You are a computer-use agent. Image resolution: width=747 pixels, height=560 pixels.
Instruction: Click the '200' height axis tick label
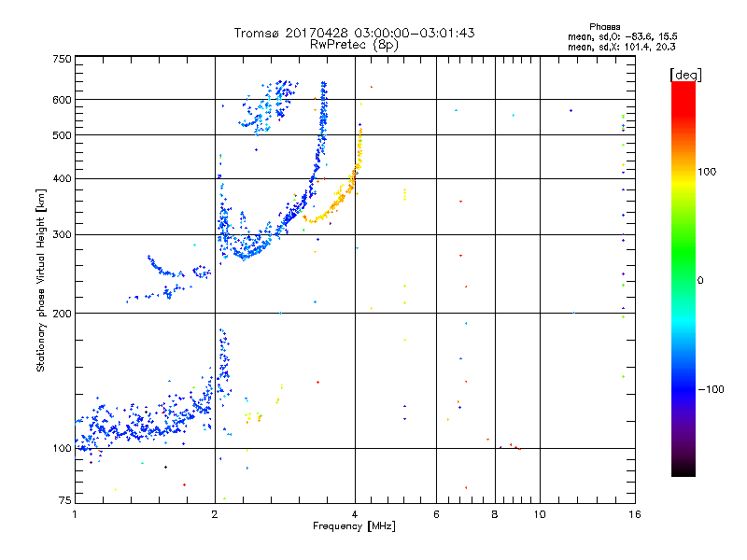click(x=62, y=314)
